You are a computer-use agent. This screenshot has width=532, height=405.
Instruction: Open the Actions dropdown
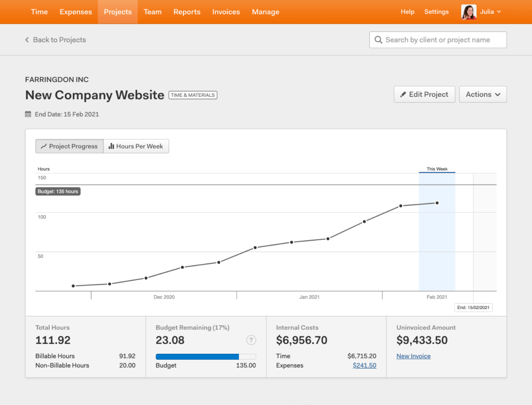coord(483,94)
